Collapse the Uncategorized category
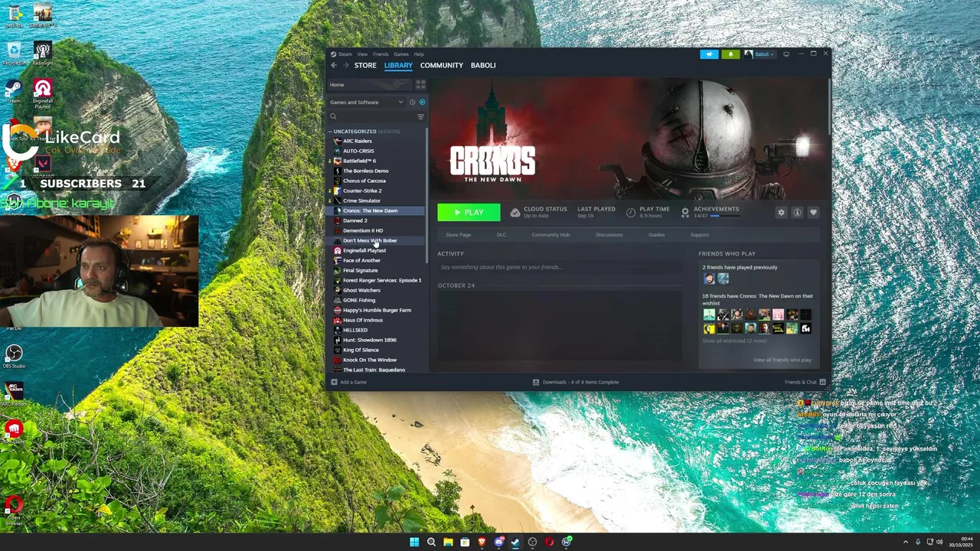 [x=330, y=131]
